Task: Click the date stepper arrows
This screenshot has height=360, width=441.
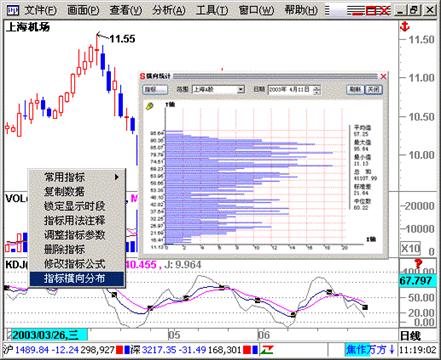Action: tap(317, 90)
